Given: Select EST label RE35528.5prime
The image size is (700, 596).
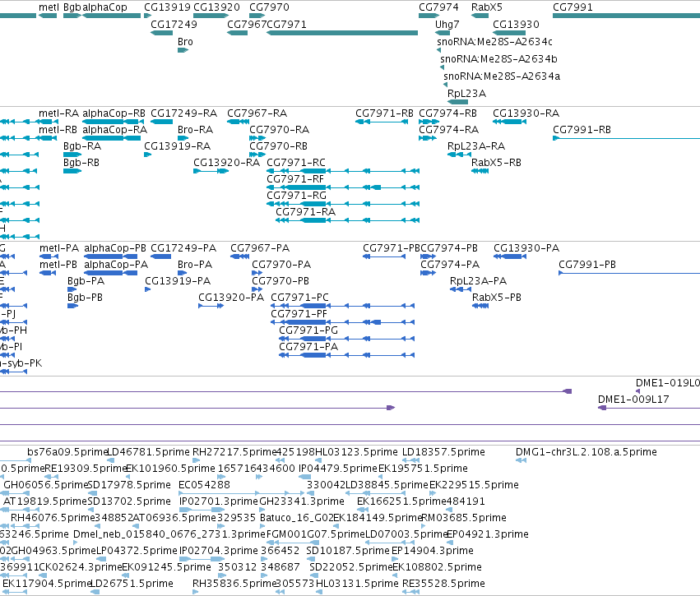Looking at the screenshot, I should (x=443, y=584).
